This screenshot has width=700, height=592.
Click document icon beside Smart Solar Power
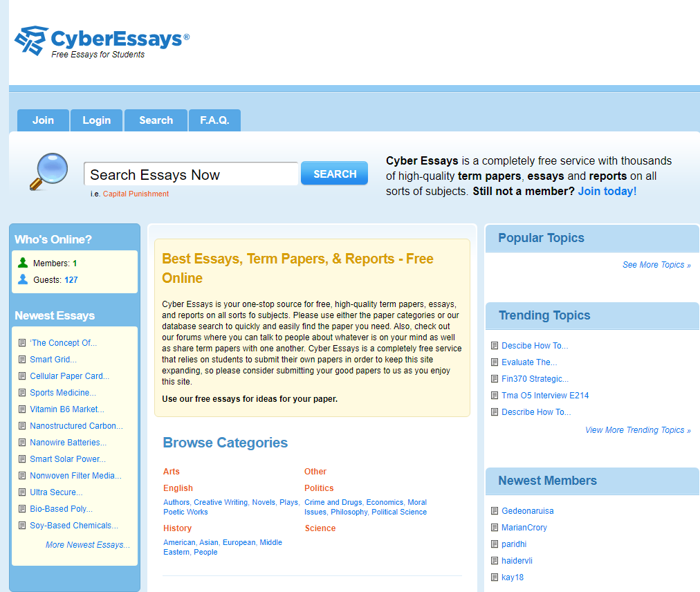tap(22, 459)
